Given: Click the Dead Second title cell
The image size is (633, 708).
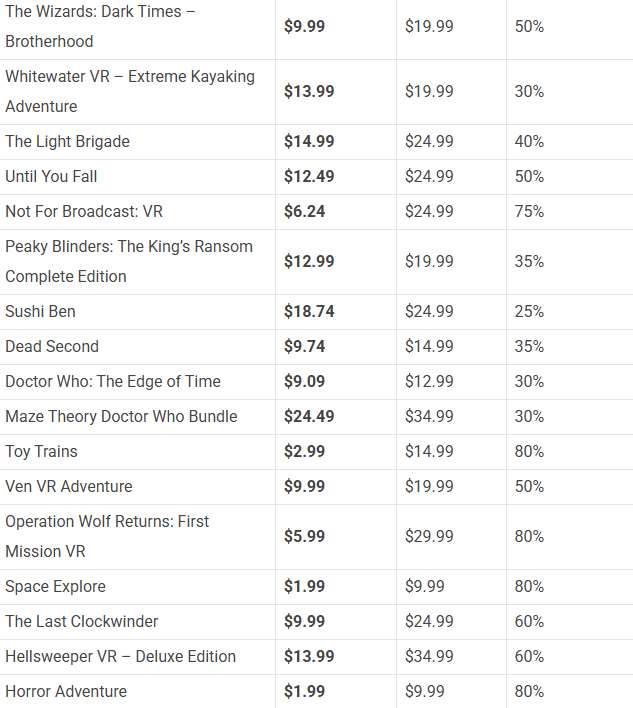Looking at the screenshot, I should tap(52, 347).
